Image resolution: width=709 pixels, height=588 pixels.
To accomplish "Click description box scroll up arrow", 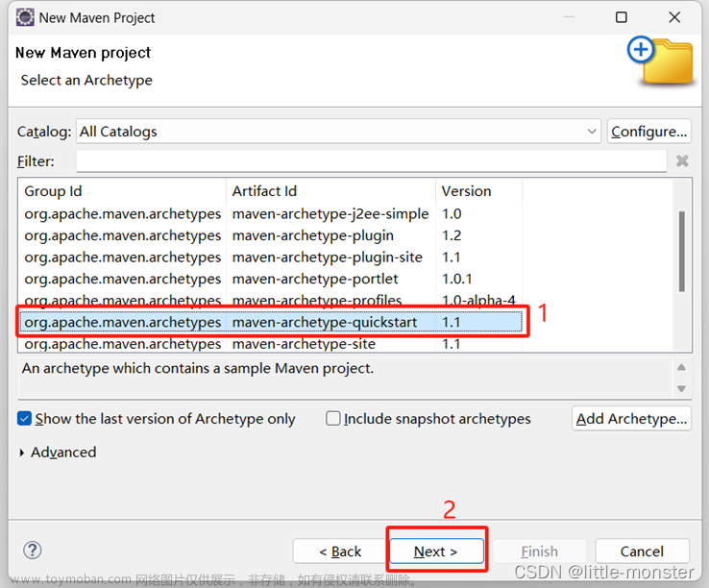I will pos(681,367).
